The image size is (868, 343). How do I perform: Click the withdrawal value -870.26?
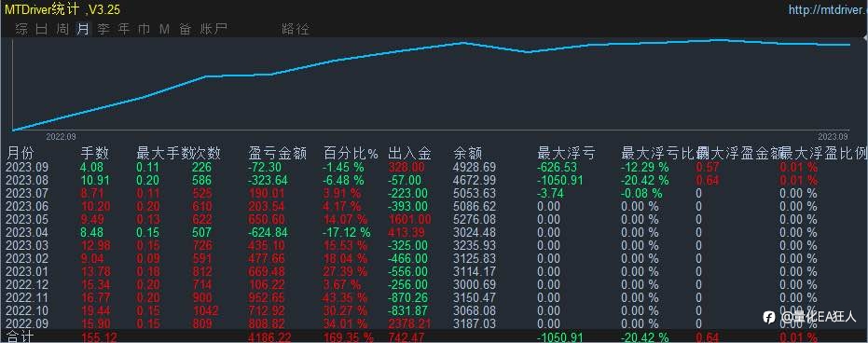pos(409,297)
